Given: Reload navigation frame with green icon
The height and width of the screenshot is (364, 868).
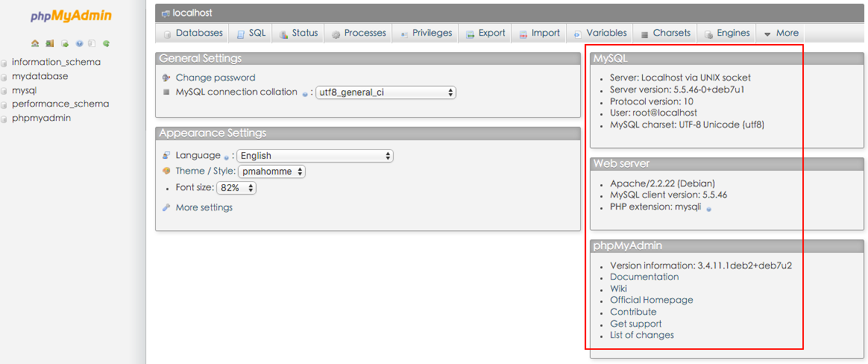Looking at the screenshot, I should point(106,43).
